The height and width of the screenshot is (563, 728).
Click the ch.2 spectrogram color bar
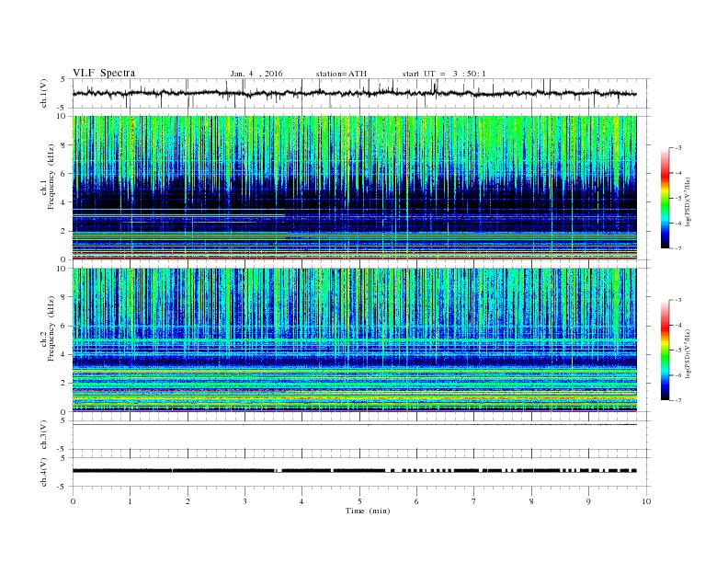click(x=665, y=350)
